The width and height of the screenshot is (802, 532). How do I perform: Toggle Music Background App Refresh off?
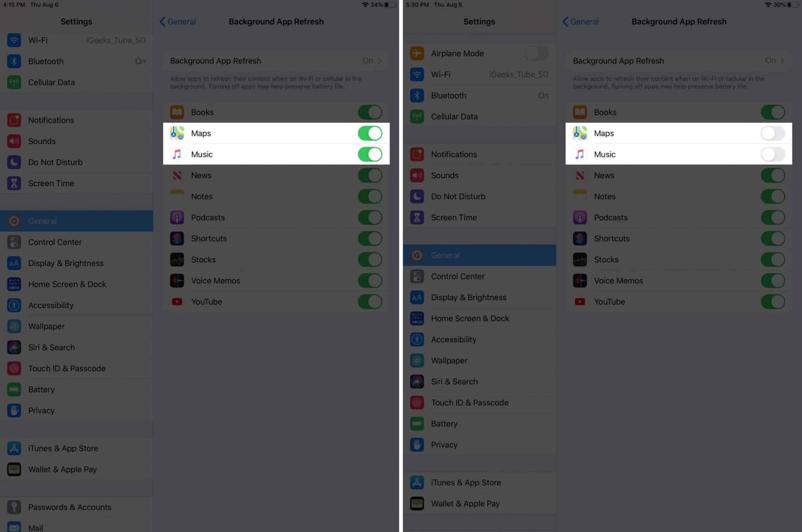point(368,154)
